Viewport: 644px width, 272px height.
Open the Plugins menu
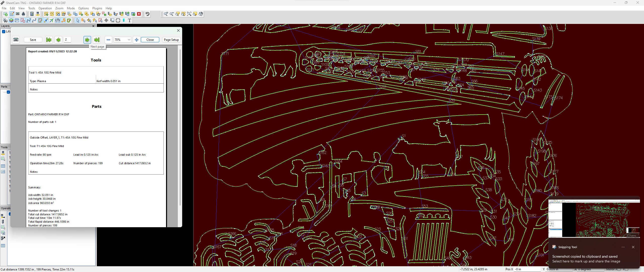tap(97, 8)
